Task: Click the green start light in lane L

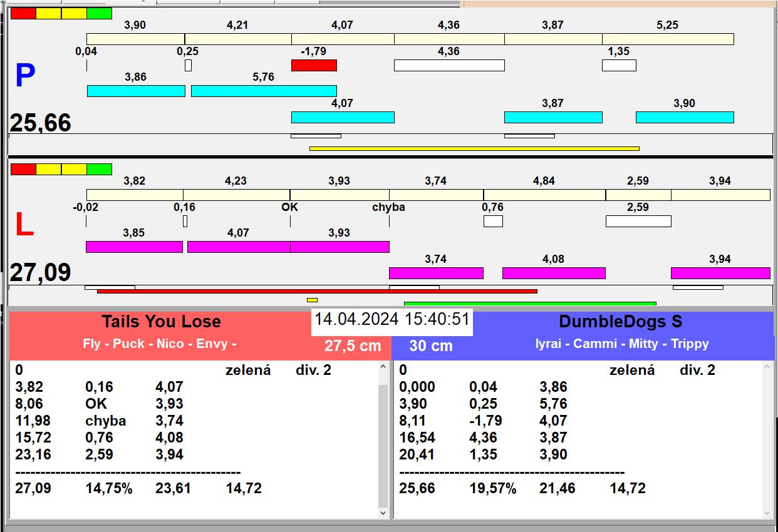Action: 99,170
